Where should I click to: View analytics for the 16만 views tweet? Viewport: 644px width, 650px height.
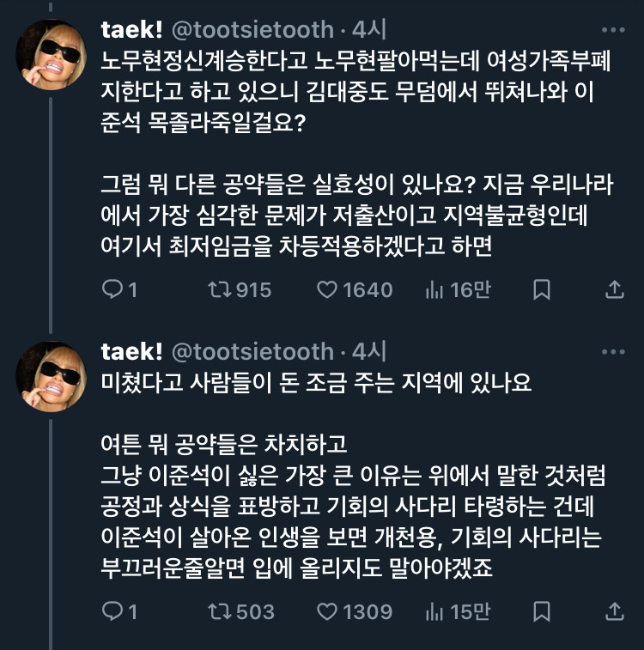434,290
